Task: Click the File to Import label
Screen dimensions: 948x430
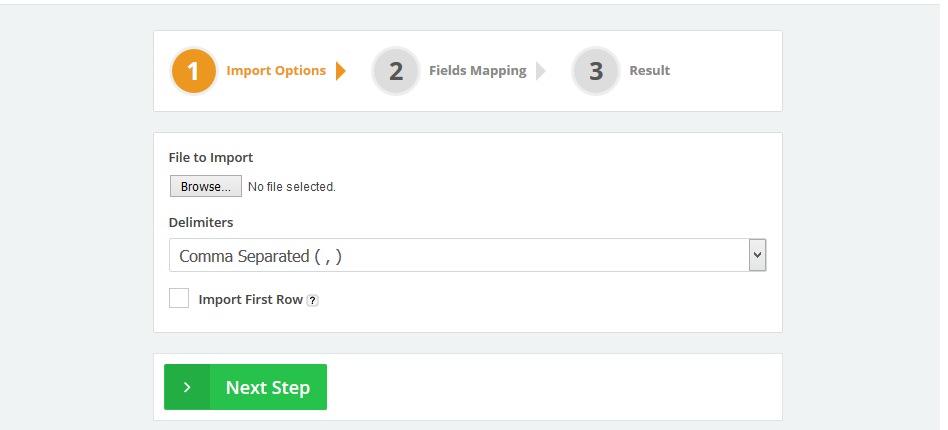Action: pos(211,157)
